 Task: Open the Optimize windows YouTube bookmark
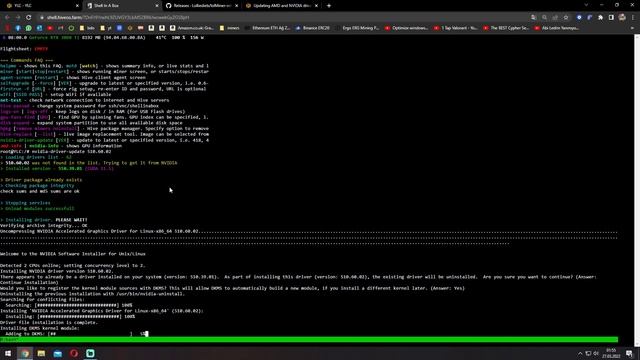(407, 28)
